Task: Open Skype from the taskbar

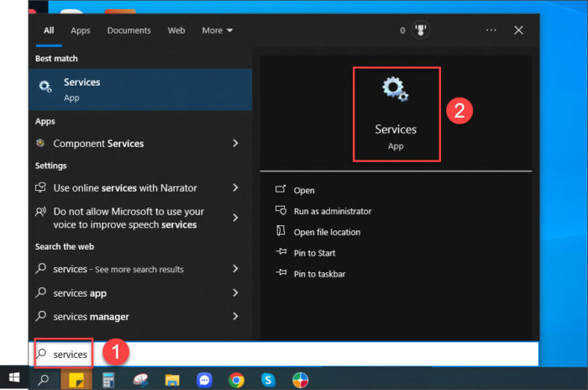Action: [268, 380]
